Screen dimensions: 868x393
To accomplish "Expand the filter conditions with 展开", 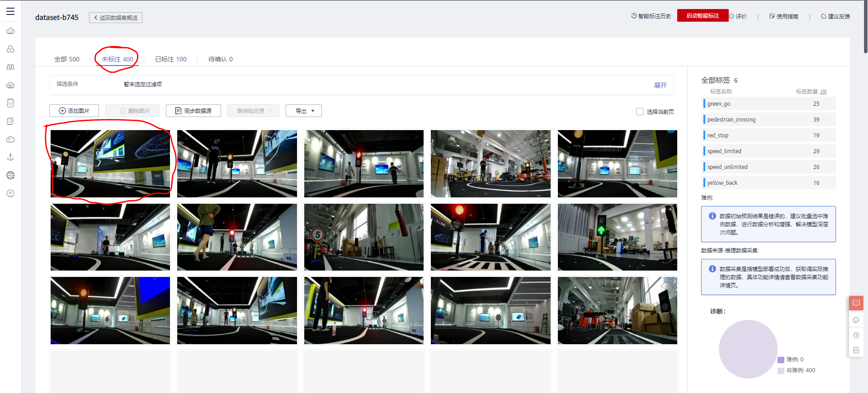I will click(x=660, y=85).
